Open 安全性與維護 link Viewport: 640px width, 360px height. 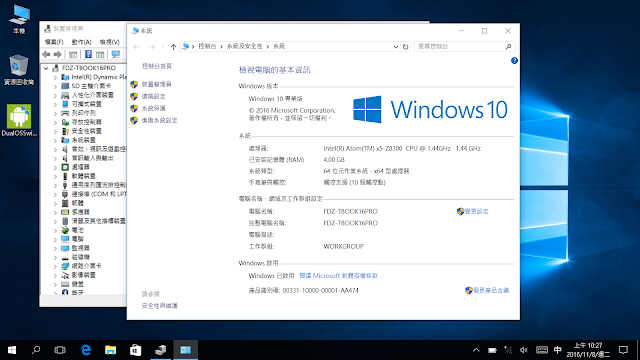159,306
